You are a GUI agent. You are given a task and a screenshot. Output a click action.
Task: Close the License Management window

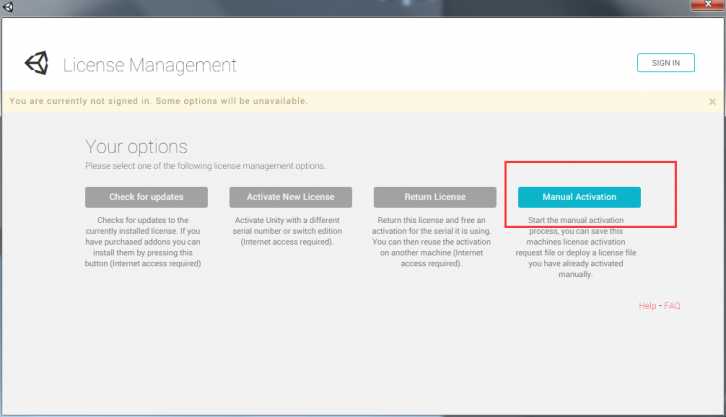point(707,5)
